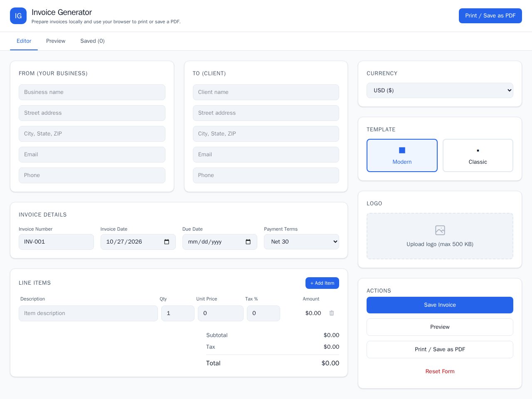Click the Invoice Number field
The width and height of the screenshot is (532, 399).
(56, 242)
